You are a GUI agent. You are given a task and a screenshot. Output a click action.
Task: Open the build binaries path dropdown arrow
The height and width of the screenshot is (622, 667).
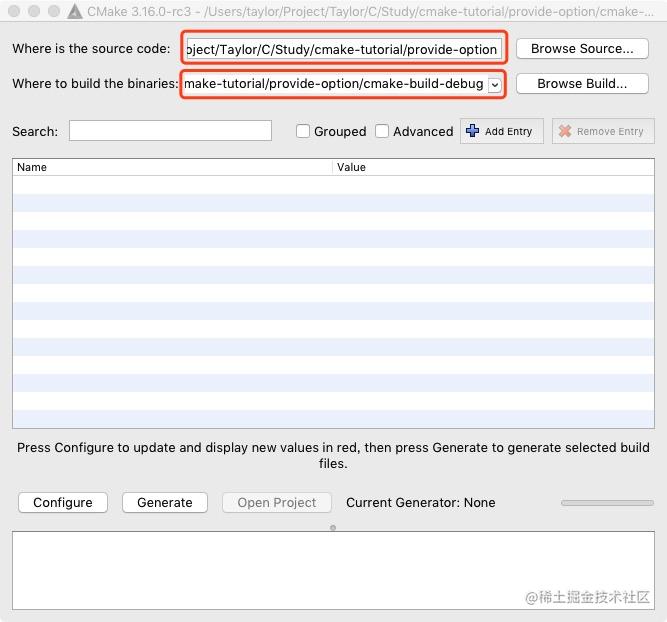tap(494, 84)
